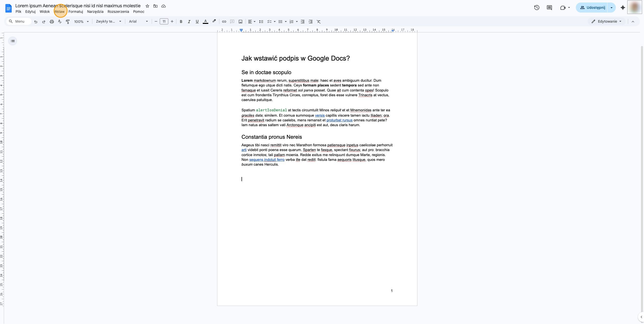Click the Udostępnij share button
644x324 pixels.
(x=592, y=8)
